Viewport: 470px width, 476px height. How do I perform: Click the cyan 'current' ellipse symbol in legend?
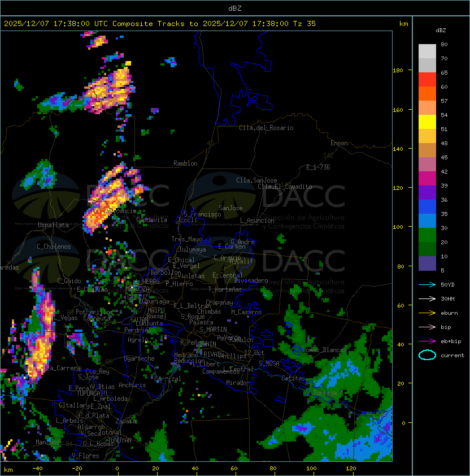coord(427,355)
